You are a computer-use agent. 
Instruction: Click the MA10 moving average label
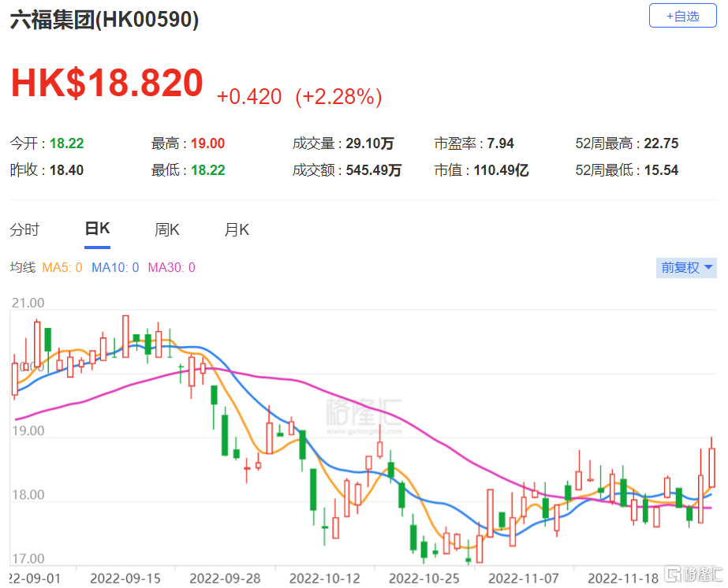115,267
